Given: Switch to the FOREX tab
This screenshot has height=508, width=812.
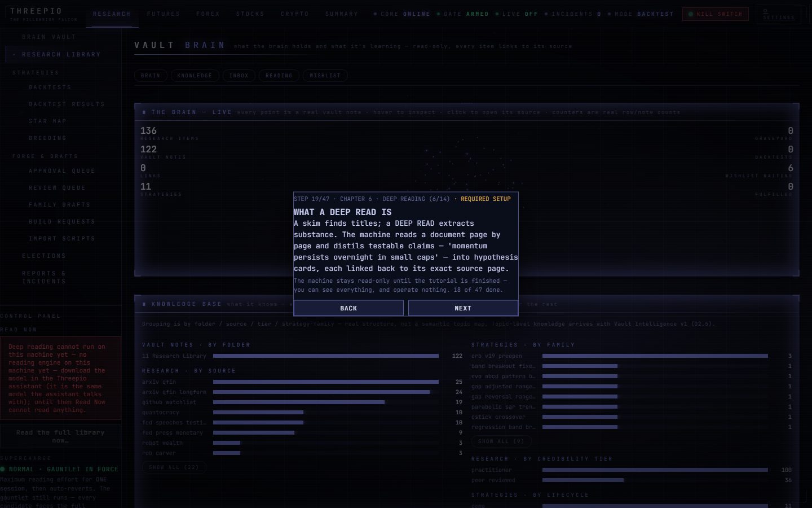Looking at the screenshot, I should tap(208, 14).
